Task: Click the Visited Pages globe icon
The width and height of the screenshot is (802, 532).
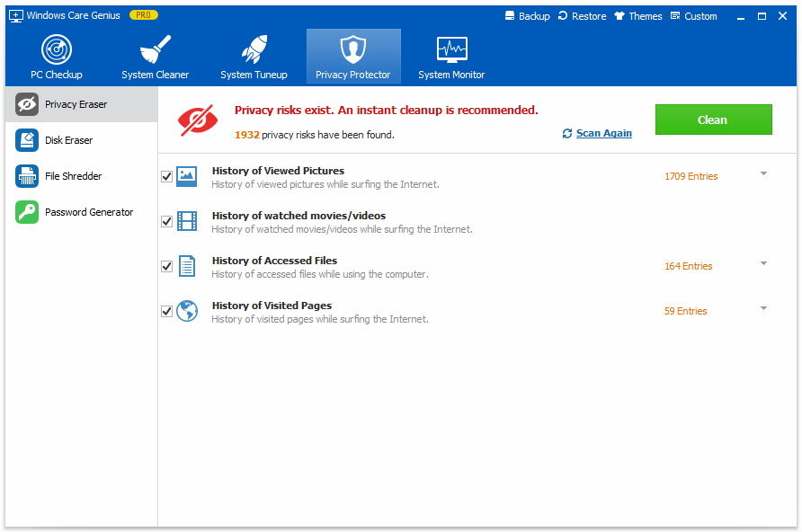Action: [187, 311]
